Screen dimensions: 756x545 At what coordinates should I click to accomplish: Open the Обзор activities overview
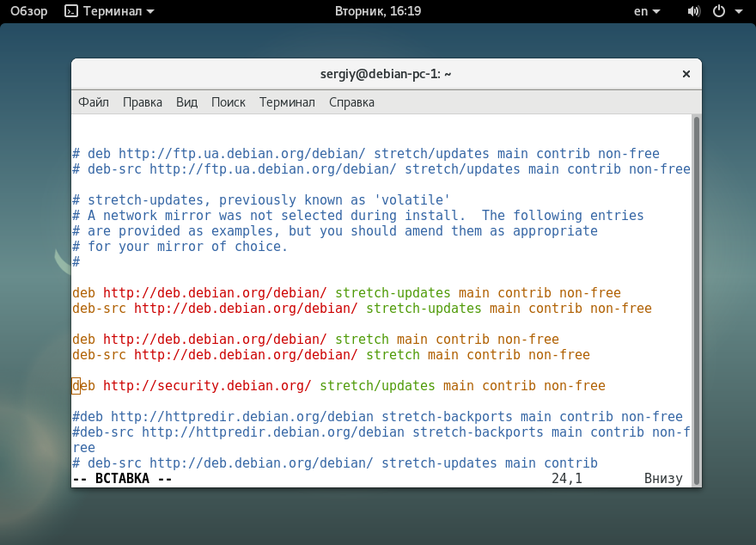point(29,11)
